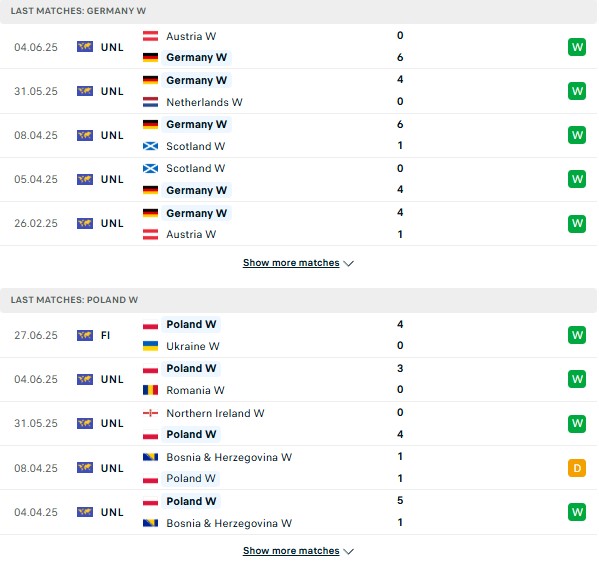Open the Poland W 5-1 Bosnia match row from 04.04.25
Image resolution: width=599 pixels, height=569 pixels.
[300, 512]
